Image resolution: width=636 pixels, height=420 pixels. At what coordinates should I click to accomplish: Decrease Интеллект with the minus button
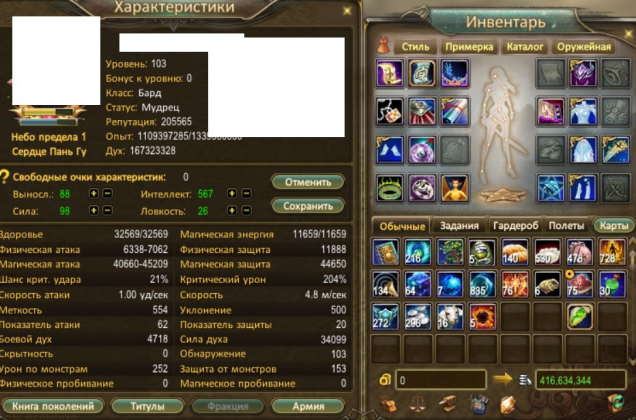tap(246, 194)
